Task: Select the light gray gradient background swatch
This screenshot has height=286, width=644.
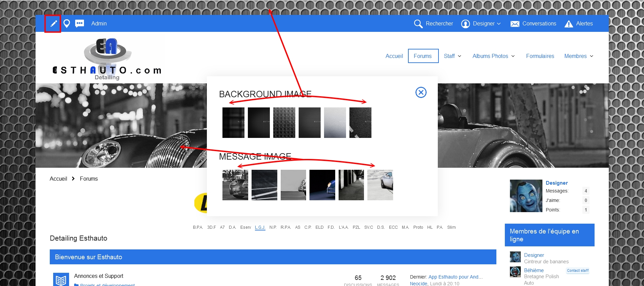Action: click(335, 123)
